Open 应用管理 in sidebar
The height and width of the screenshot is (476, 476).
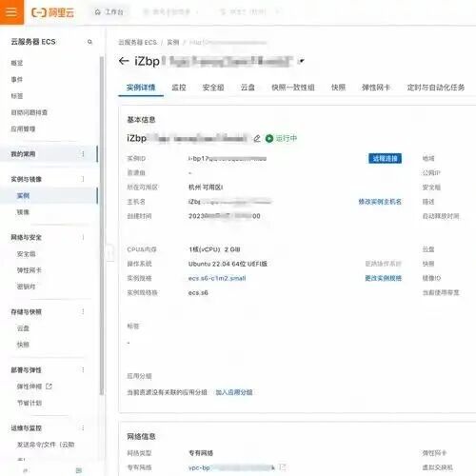[23, 129]
